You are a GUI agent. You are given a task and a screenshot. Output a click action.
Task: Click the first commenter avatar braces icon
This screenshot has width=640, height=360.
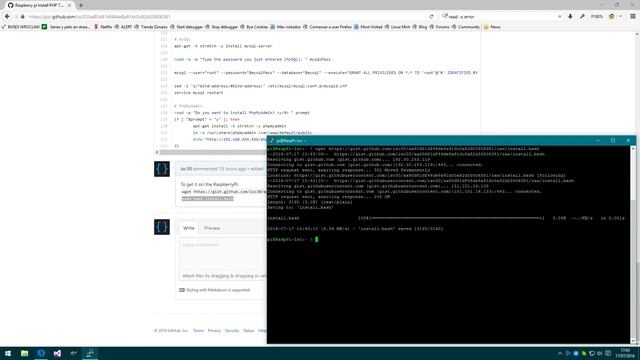pos(162,169)
